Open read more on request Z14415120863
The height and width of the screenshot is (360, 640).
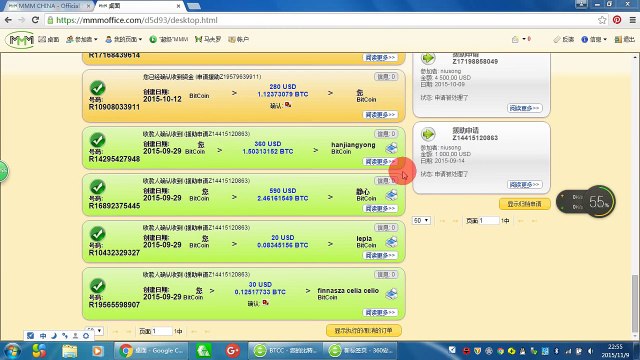tap(524, 184)
